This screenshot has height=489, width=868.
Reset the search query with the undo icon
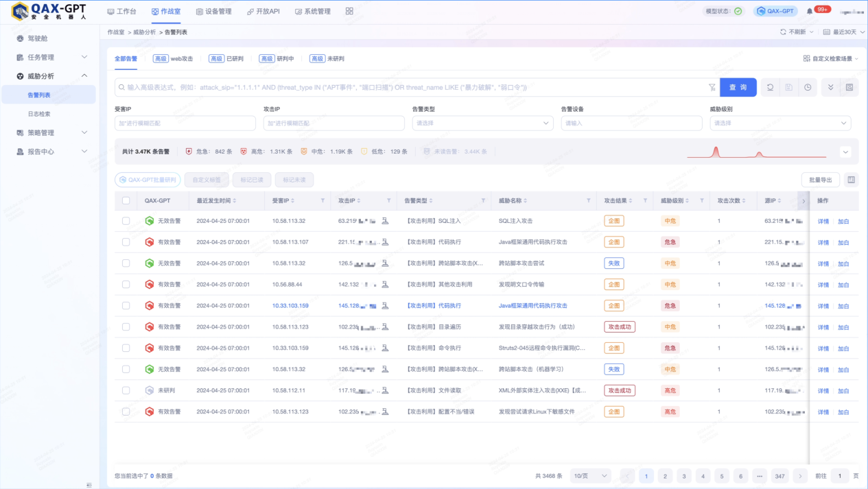[771, 87]
